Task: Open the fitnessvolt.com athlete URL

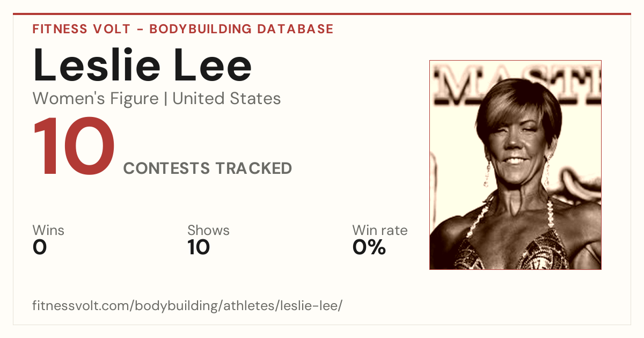Action: (x=187, y=306)
